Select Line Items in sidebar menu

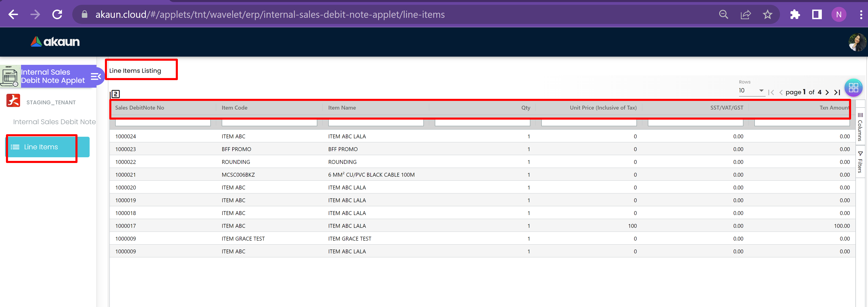click(x=41, y=147)
